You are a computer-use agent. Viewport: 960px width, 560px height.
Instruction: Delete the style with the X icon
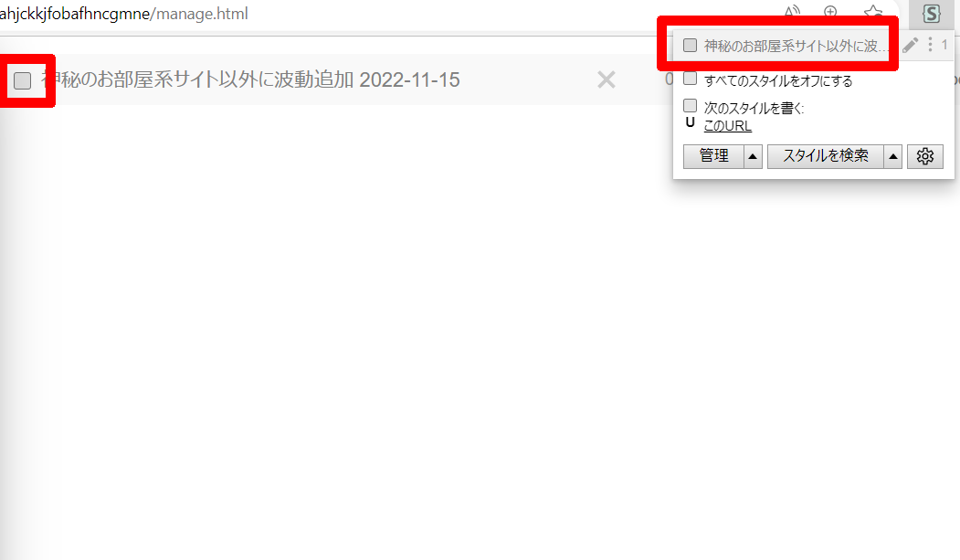607,79
